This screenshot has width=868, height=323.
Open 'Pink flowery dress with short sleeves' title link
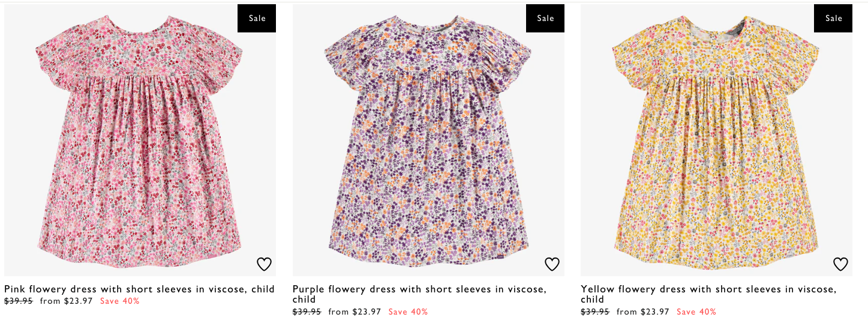pos(139,289)
